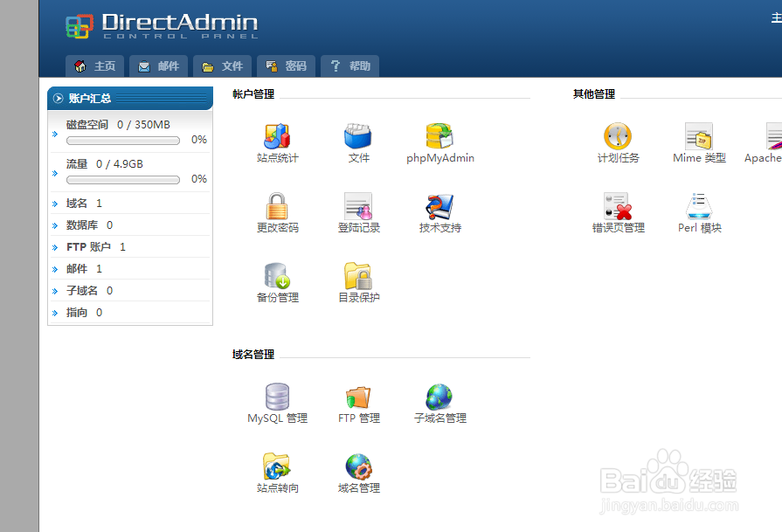Viewport: 782px width, 532px height.
Task: Click the 其他管理 section heading
Action: (594, 94)
